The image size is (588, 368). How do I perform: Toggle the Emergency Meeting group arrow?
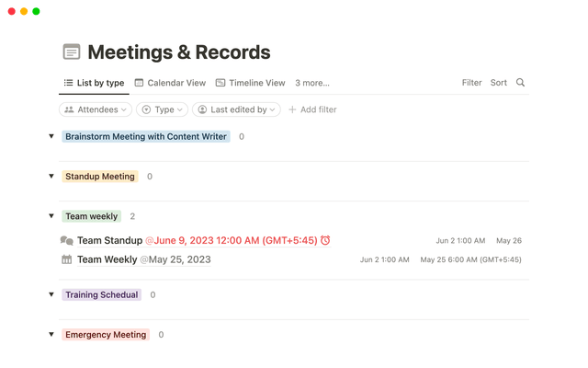[51, 335]
